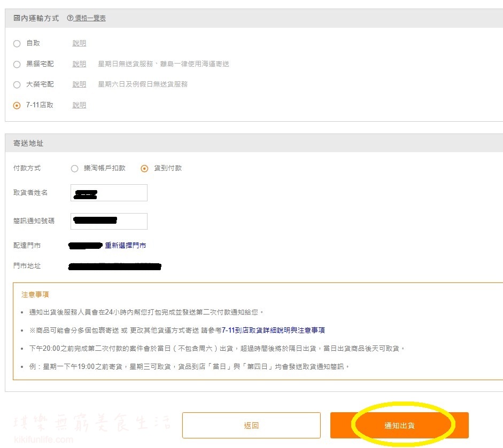The image size is (503, 448).
Task: Click the 取貨者姓名 name input field
Action: tap(109, 193)
